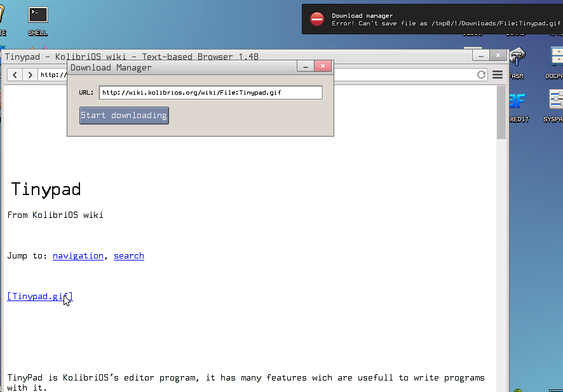Go back using the browser back arrow

coord(15,75)
